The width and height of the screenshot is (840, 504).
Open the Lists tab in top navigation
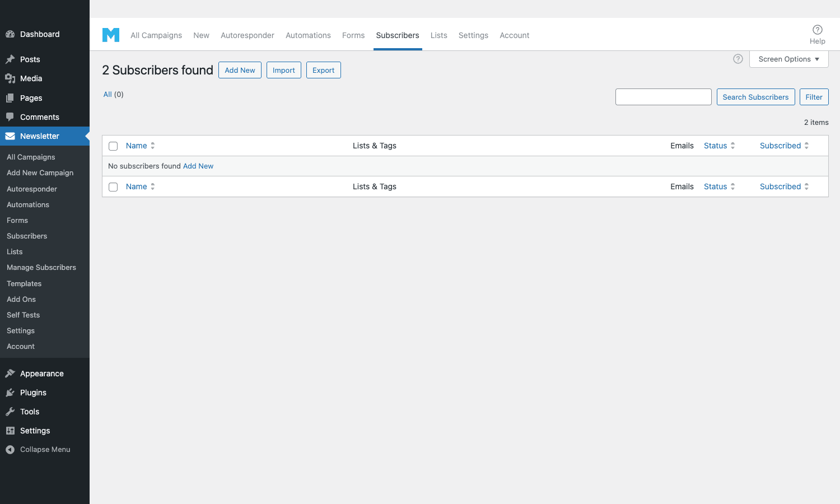pos(439,35)
